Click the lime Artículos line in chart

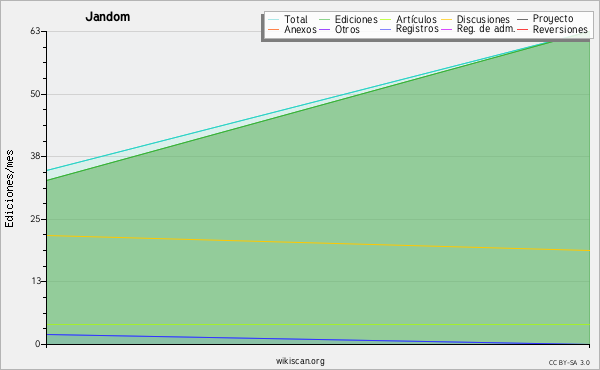[x=318, y=324]
